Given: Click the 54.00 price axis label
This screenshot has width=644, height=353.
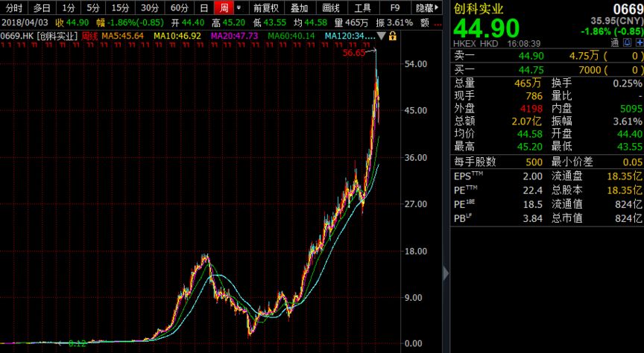Looking at the screenshot, I should 416,64.
